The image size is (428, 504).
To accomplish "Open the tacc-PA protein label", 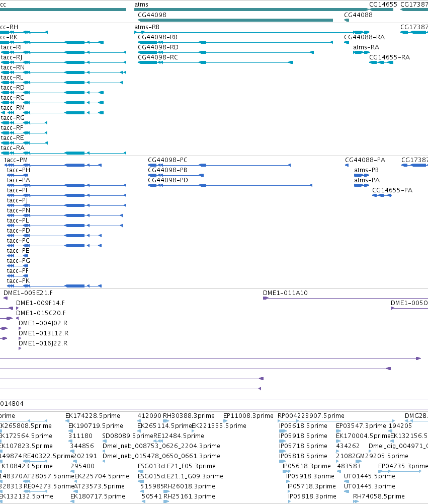I will 19,180.
